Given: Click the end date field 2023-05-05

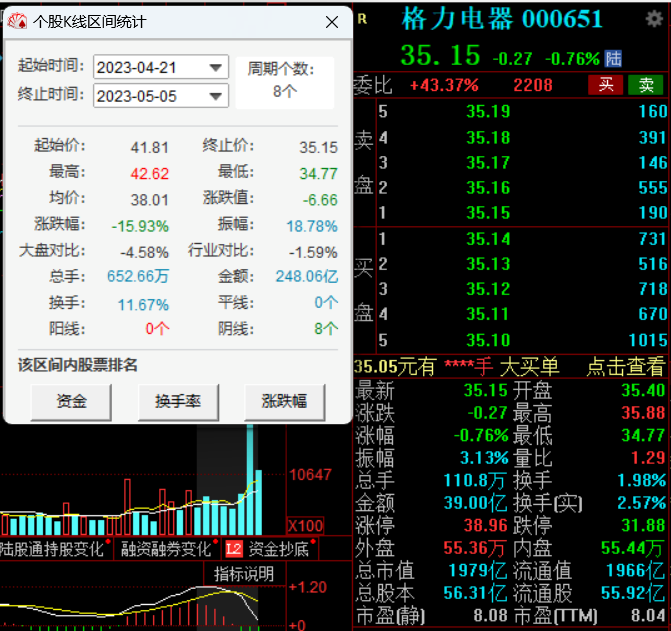Looking at the screenshot, I should click(x=160, y=96).
